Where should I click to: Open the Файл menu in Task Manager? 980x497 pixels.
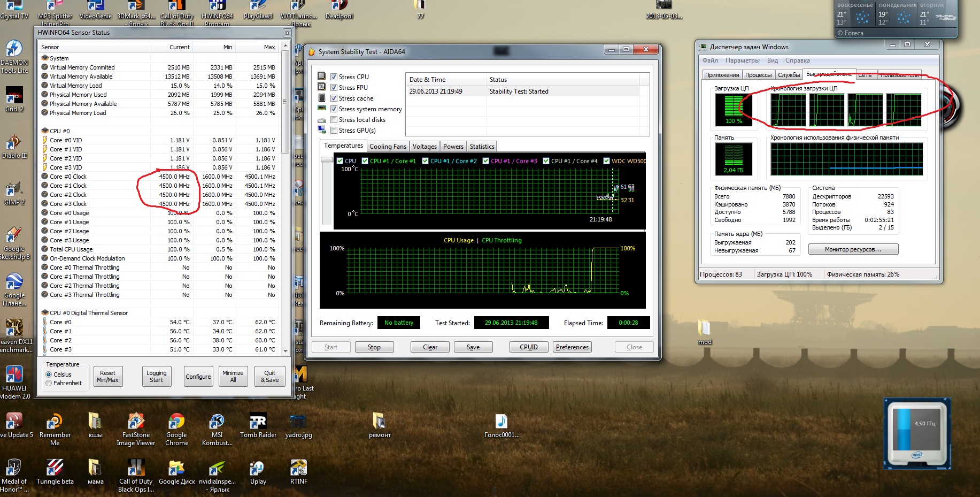(x=710, y=60)
